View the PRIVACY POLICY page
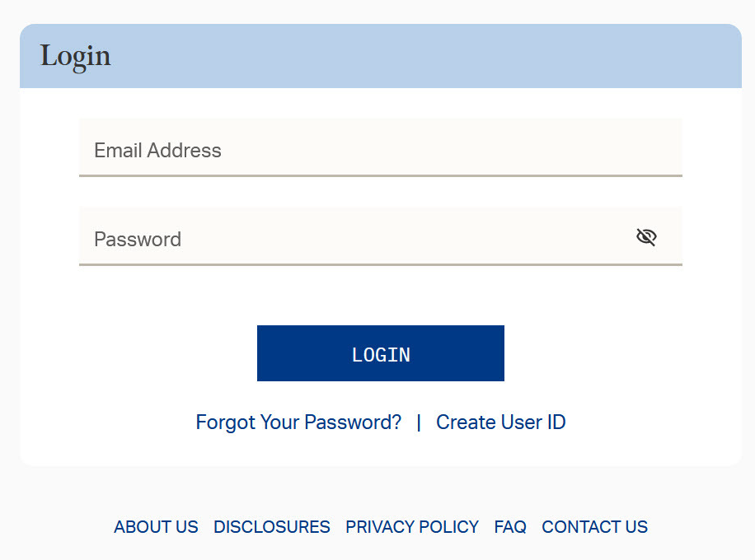Image resolution: width=755 pixels, height=560 pixels. point(412,527)
